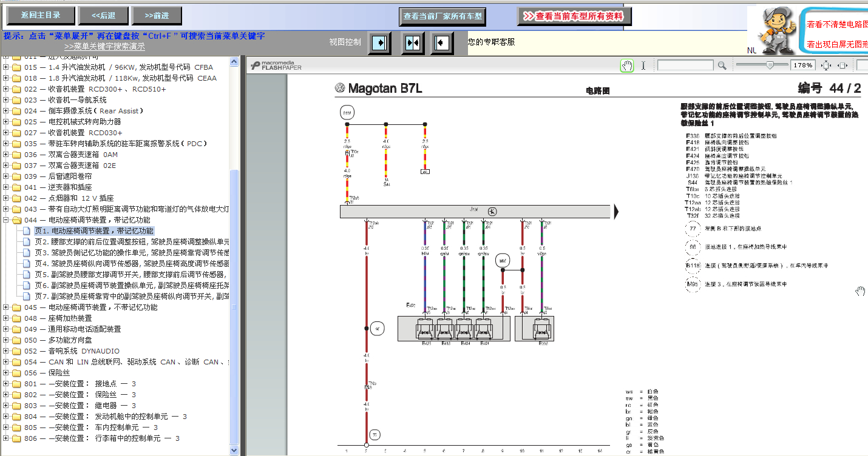Click the fit-to-page icon
Viewport: 868px width, 456px height.
coord(826,65)
